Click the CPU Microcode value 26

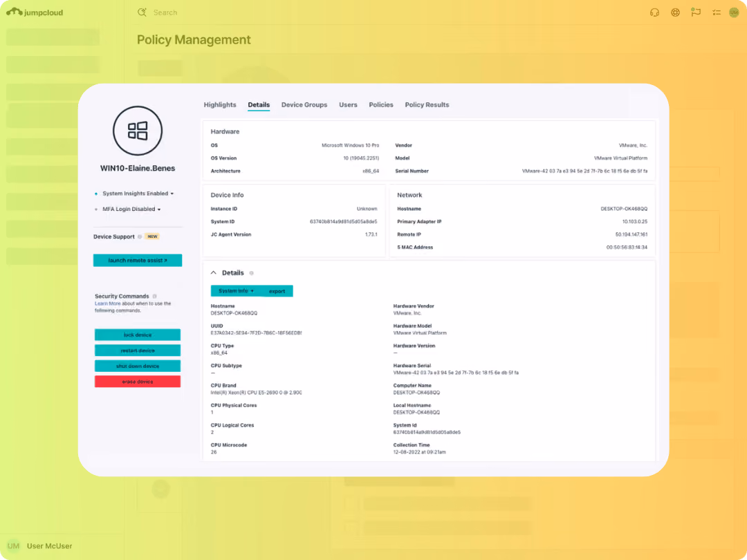point(214,452)
